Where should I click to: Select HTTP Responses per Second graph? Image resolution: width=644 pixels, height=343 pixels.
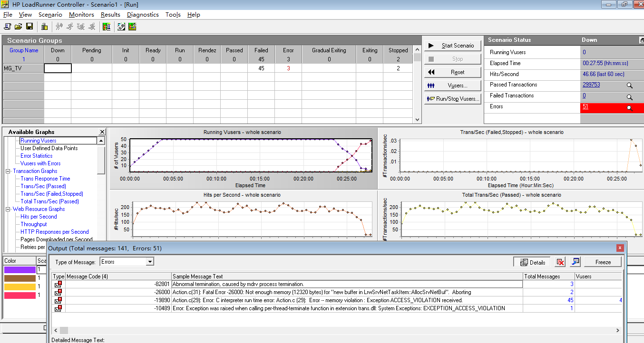(x=54, y=232)
